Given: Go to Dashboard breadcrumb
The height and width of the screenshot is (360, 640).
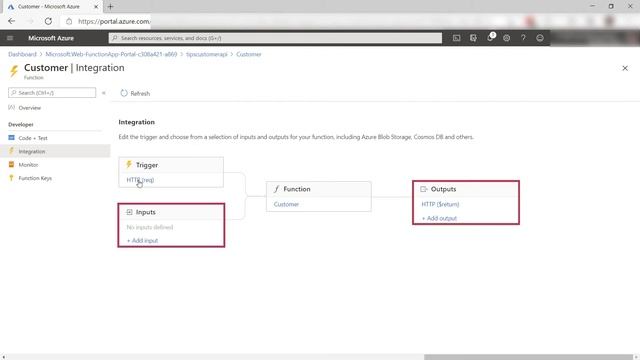Looking at the screenshot, I should tap(22, 54).
